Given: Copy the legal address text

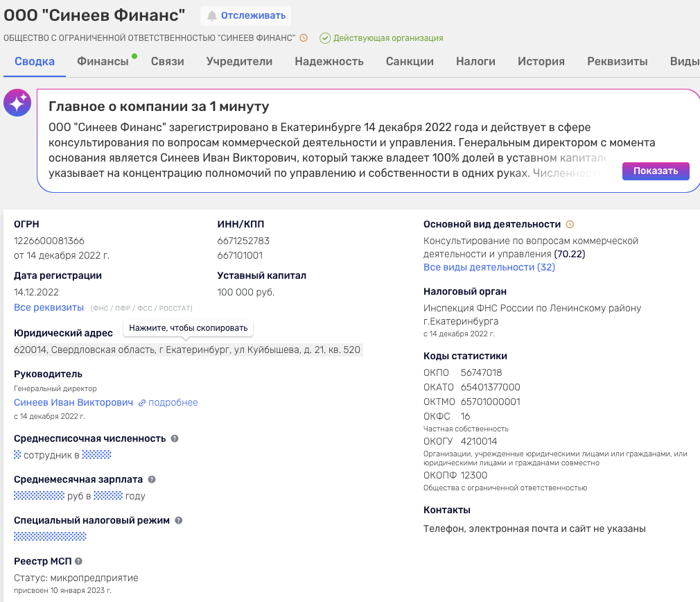Looking at the screenshot, I should coord(187,350).
